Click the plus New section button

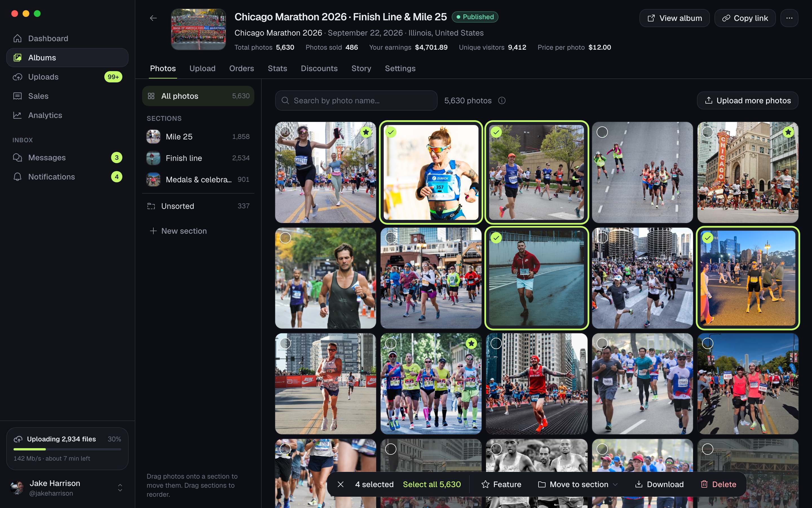pos(178,231)
